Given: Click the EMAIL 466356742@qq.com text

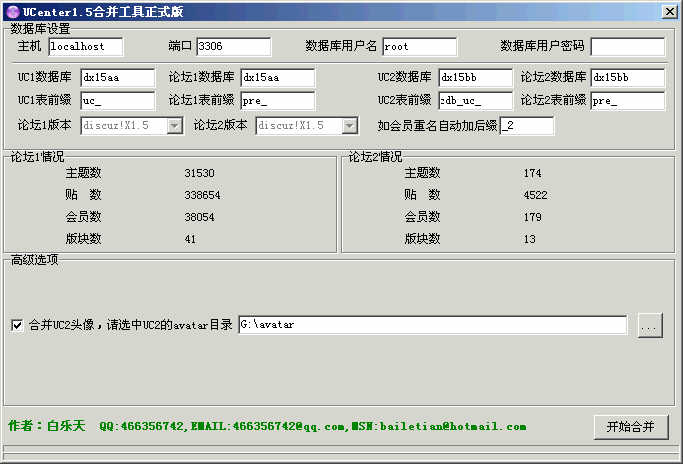Looking at the screenshot, I should point(268,427).
